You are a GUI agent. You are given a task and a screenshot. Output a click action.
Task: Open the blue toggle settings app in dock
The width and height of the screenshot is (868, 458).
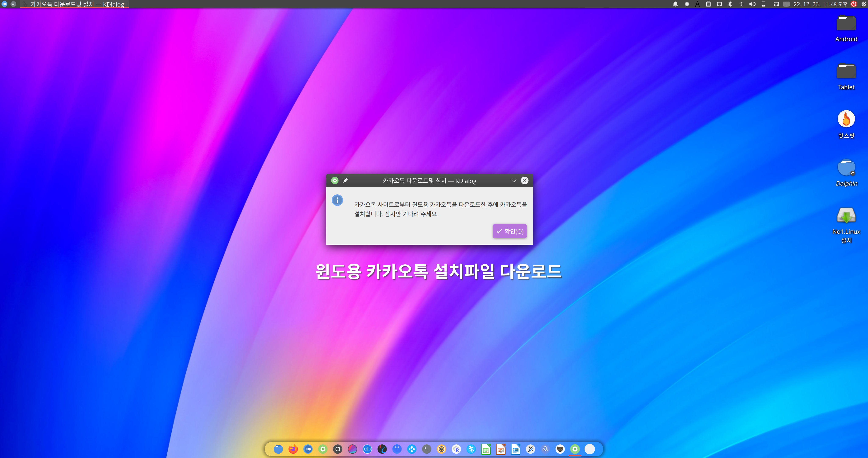click(308, 449)
